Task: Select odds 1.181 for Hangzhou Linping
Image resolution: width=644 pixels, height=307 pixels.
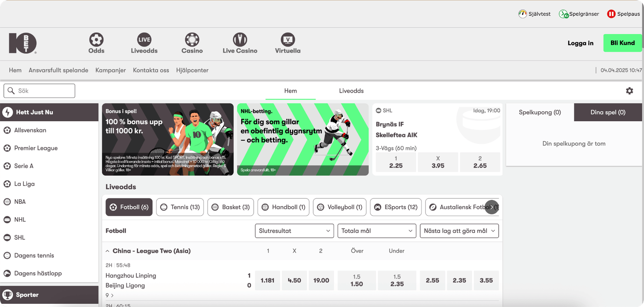Action: pyautogui.click(x=268, y=280)
